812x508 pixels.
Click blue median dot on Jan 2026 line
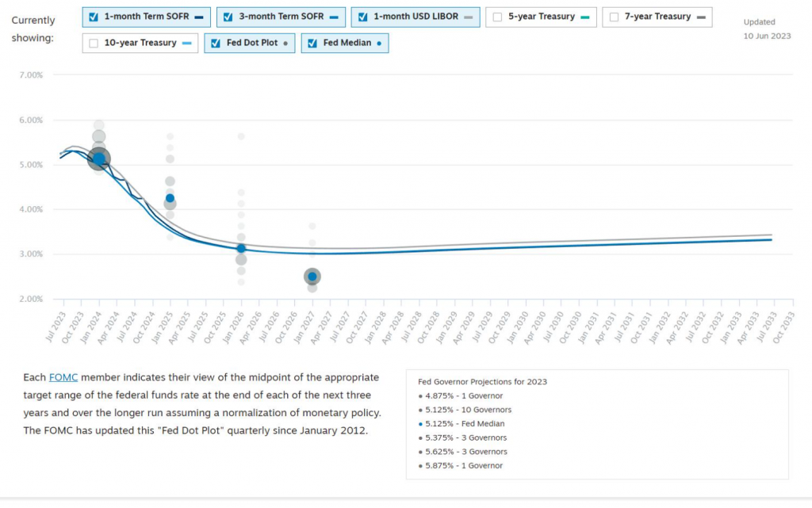[241, 249]
